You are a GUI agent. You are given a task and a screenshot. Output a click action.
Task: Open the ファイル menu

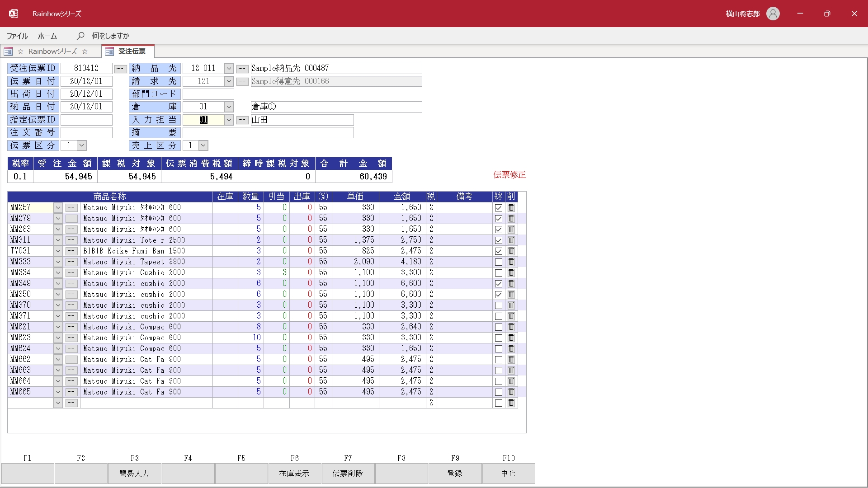click(x=17, y=36)
